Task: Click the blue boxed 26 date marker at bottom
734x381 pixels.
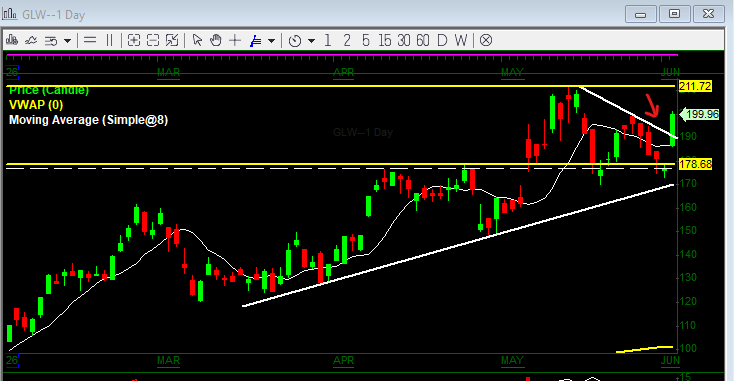Action: click(12, 360)
